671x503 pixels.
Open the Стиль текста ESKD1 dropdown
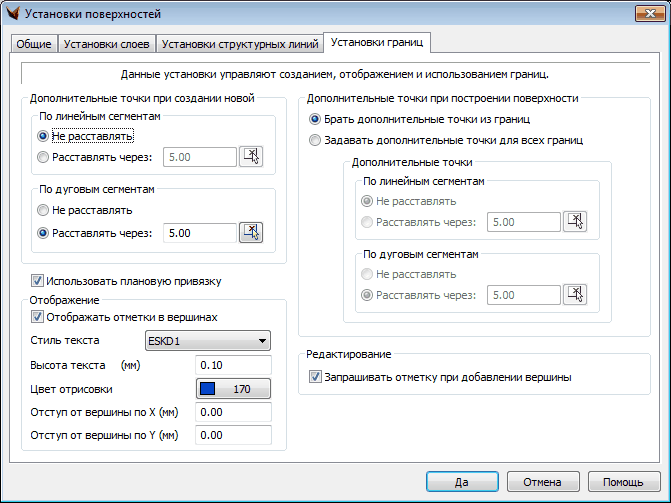pos(208,340)
